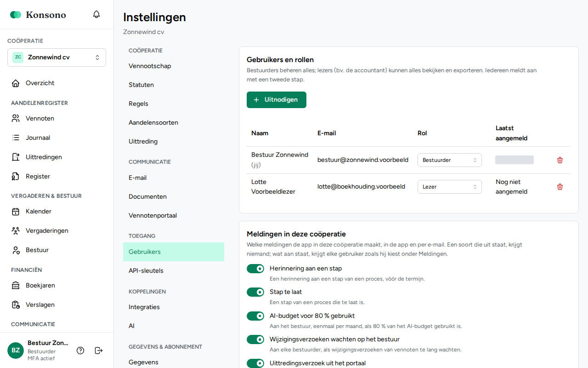Open Aandelensoorten settings
588x368 pixels.
point(174,123)
